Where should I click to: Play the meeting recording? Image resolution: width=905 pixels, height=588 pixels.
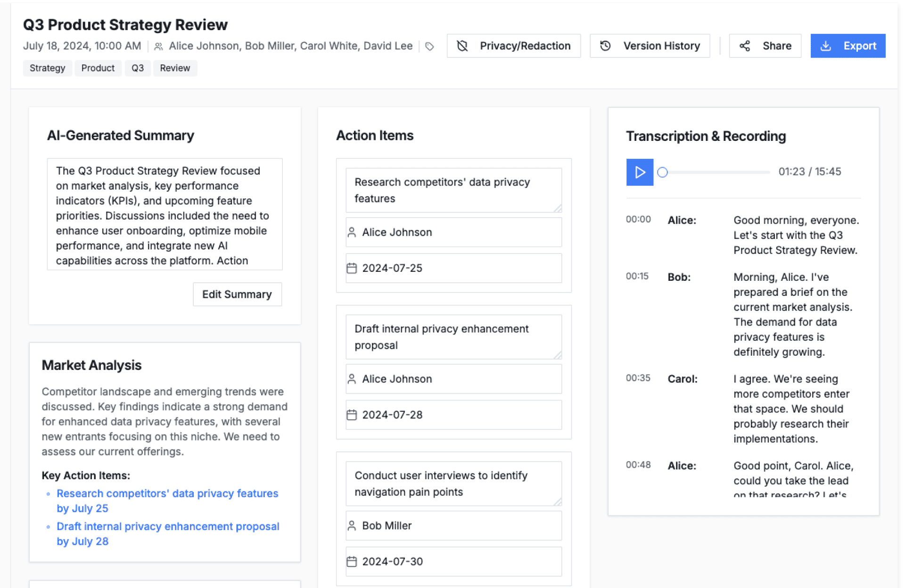point(640,172)
